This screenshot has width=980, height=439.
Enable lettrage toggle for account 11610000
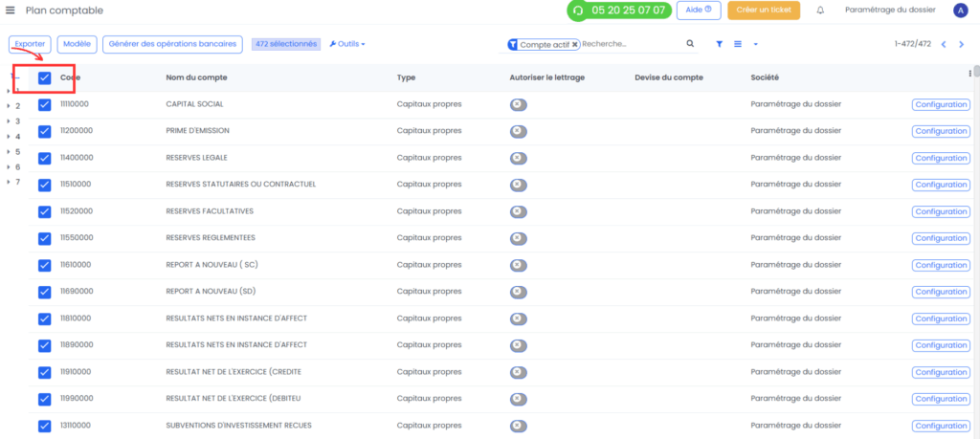(x=518, y=265)
